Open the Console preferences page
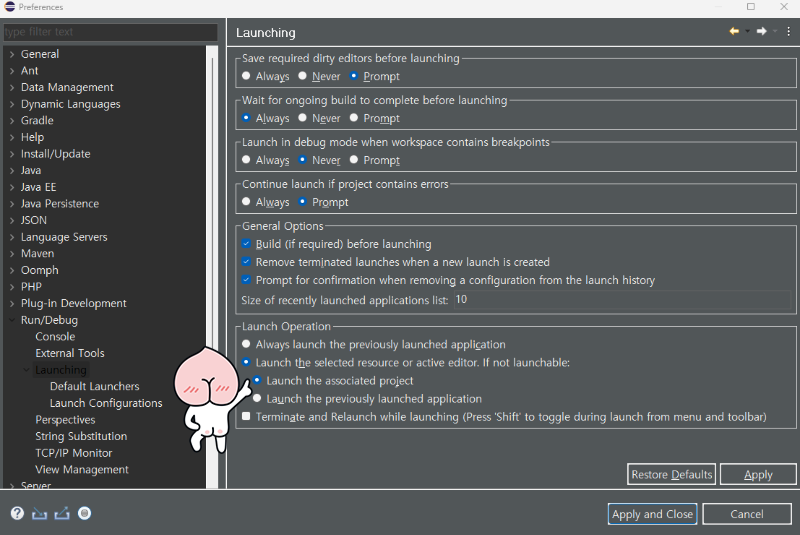 point(55,337)
